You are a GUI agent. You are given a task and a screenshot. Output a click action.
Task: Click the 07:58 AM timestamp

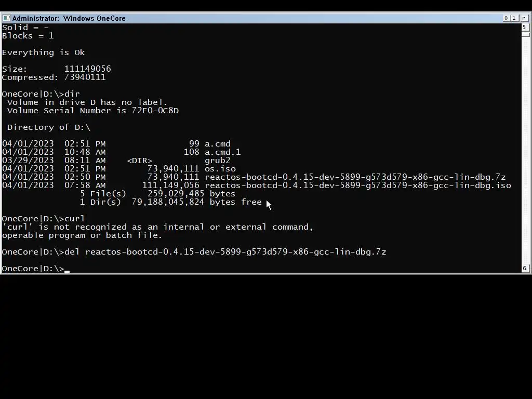[x=85, y=185]
